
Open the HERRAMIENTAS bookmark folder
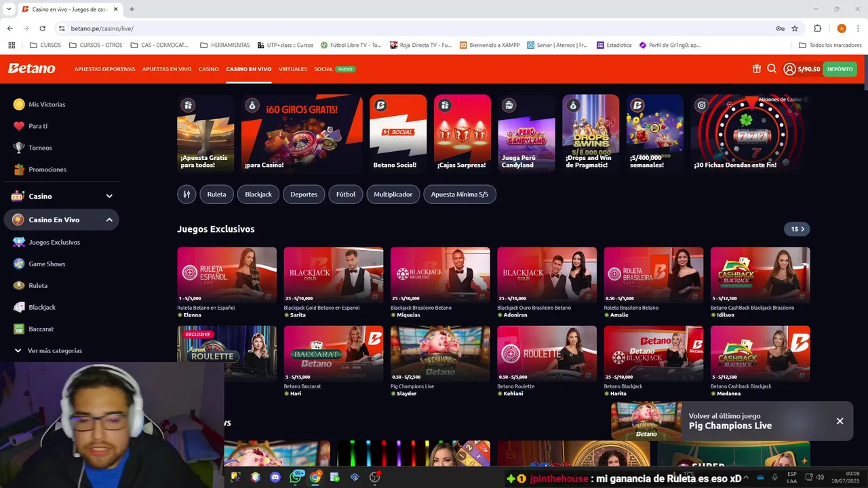[224, 45]
